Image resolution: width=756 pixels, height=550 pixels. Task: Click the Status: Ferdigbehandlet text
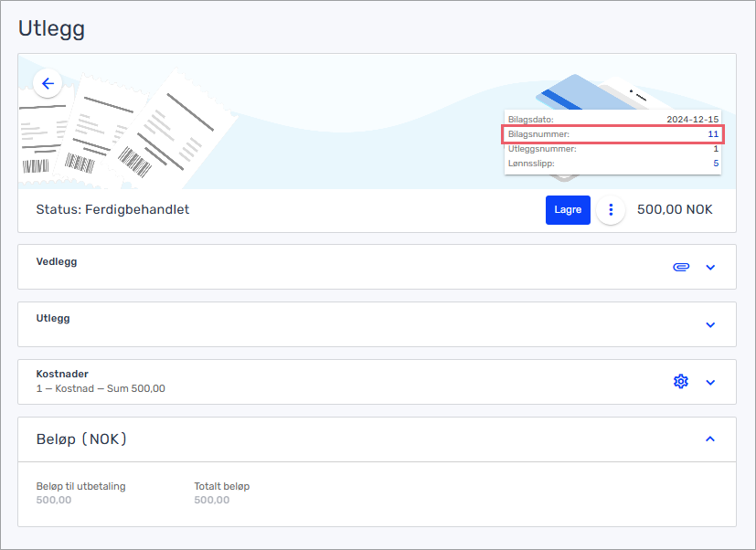tap(112, 210)
